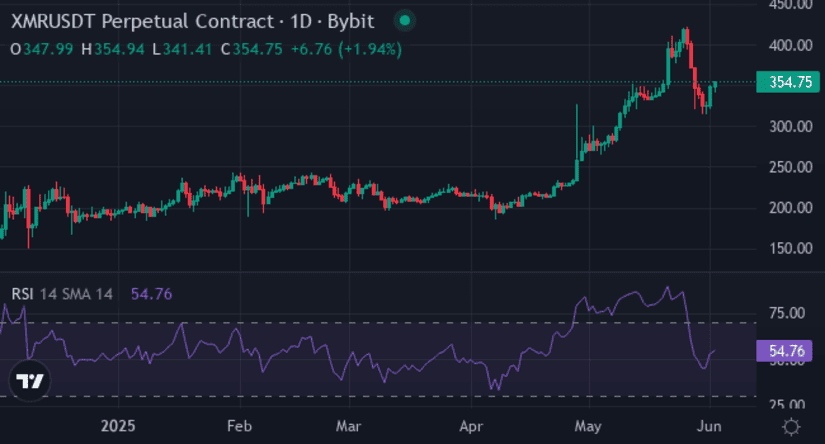This screenshot has width=825, height=444.
Task: Click the Feb label on time axis
Action: point(239,426)
